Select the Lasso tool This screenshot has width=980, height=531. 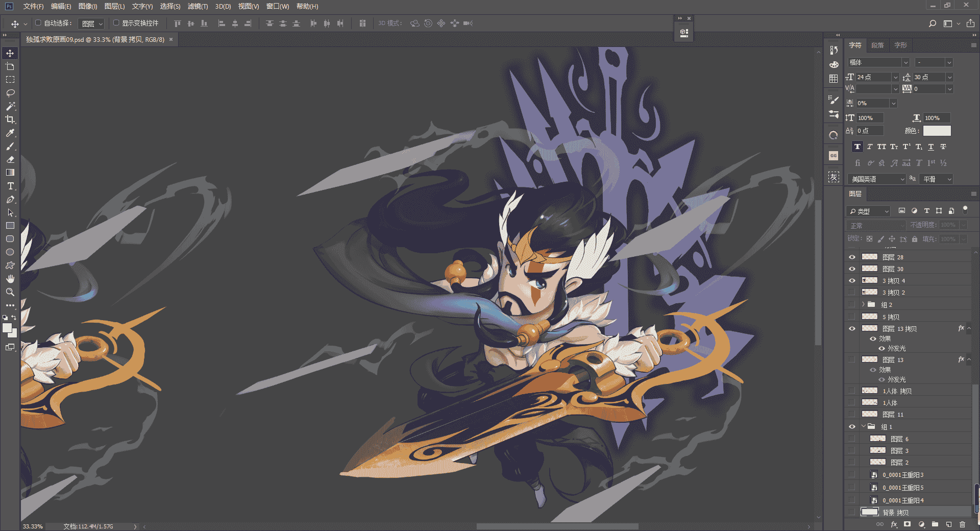[x=10, y=93]
